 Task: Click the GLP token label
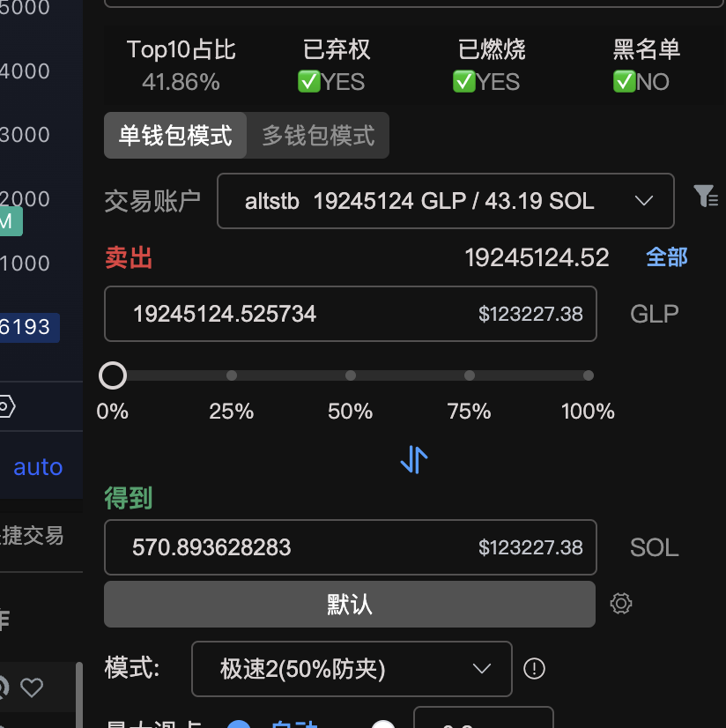[x=655, y=315]
